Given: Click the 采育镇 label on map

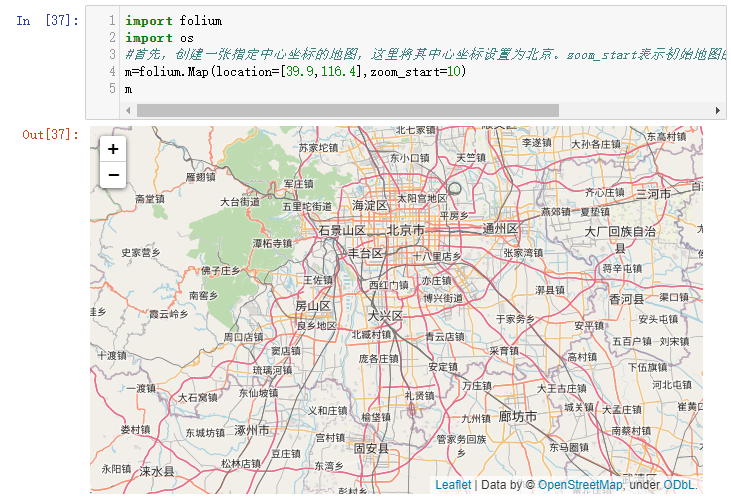Looking at the screenshot, I should 503,351.
